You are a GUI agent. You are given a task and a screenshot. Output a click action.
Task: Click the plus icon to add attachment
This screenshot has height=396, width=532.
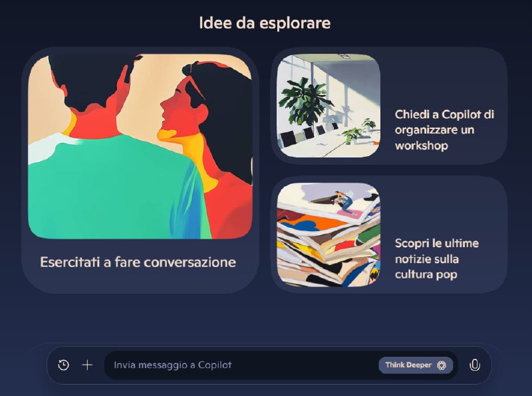coord(87,365)
